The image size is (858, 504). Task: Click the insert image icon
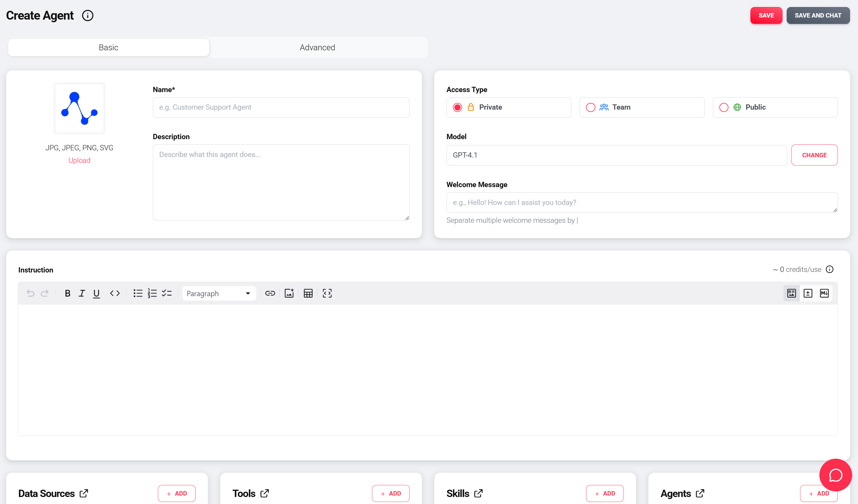(289, 293)
